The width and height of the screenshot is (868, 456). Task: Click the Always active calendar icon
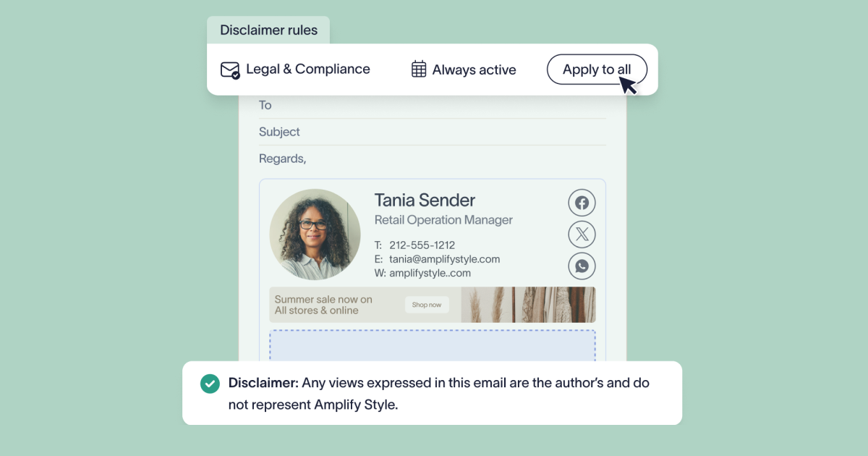(419, 69)
